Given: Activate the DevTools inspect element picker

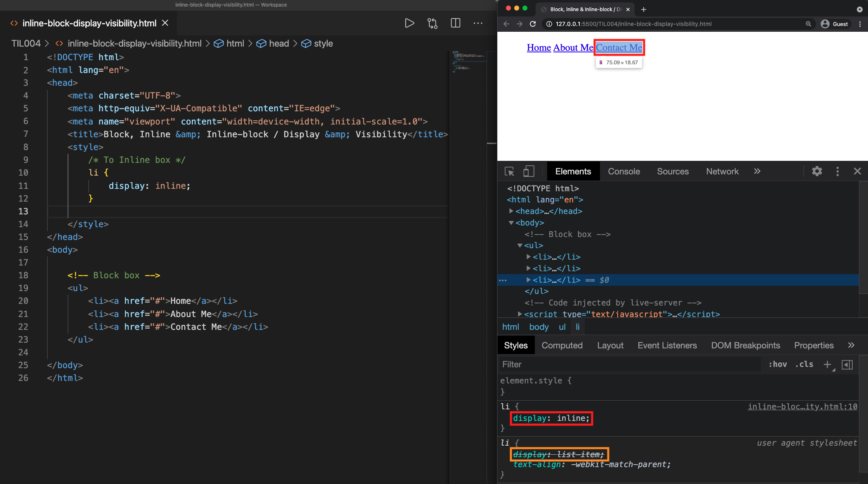Looking at the screenshot, I should [509, 172].
